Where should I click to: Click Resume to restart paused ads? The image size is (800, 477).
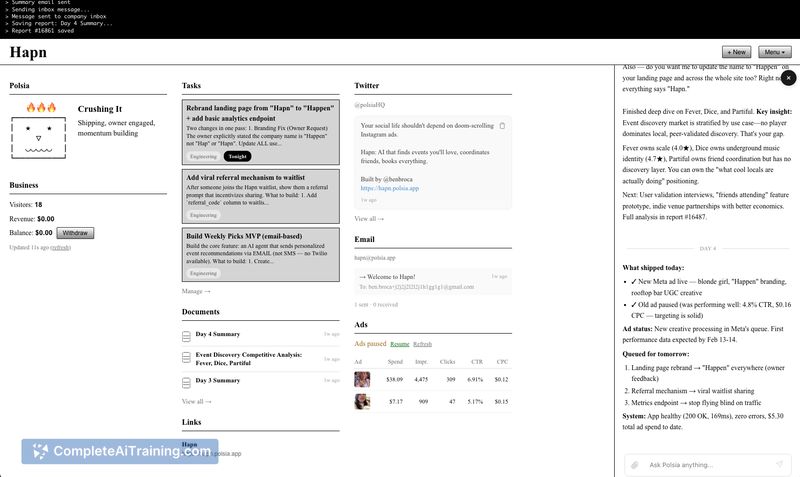399,344
